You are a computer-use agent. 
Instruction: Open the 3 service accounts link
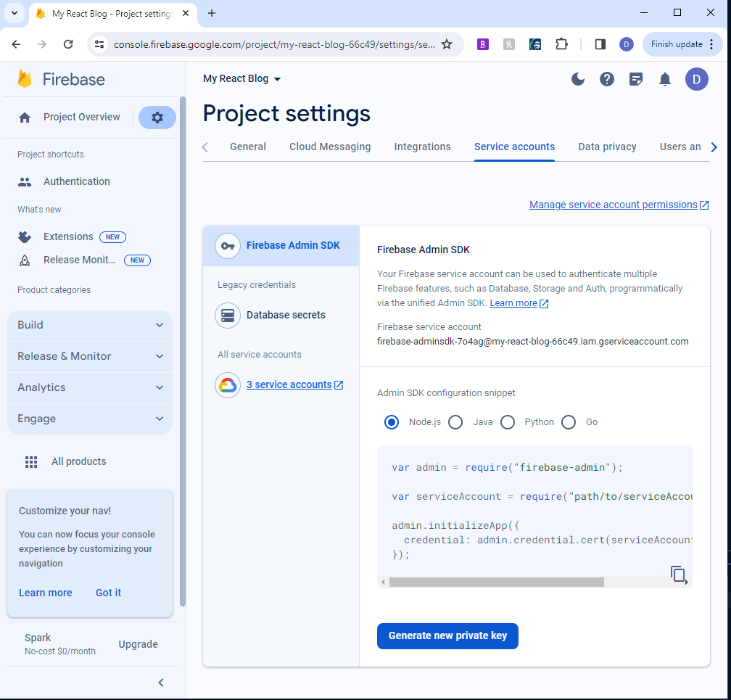click(x=294, y=384)
